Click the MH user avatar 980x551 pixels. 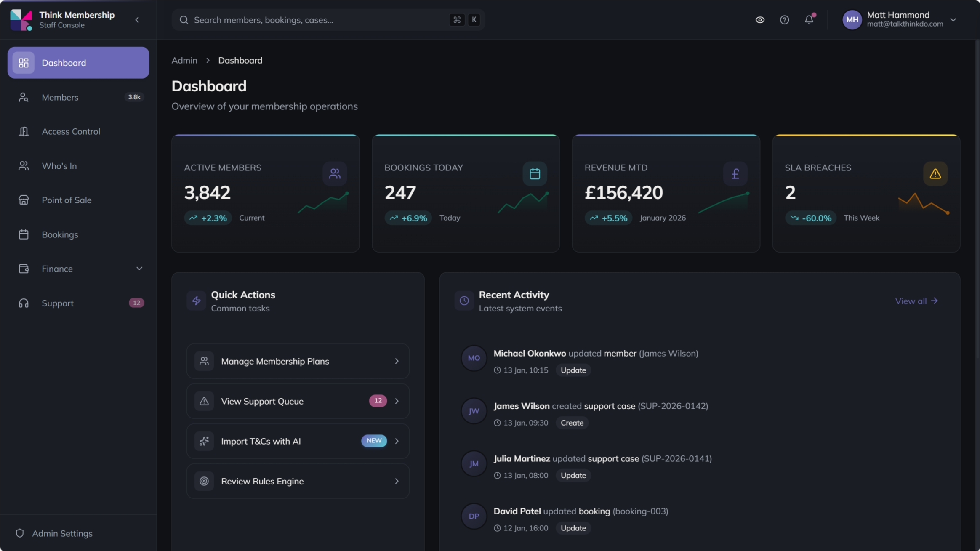pyautogui.click(x=852, y=20)
